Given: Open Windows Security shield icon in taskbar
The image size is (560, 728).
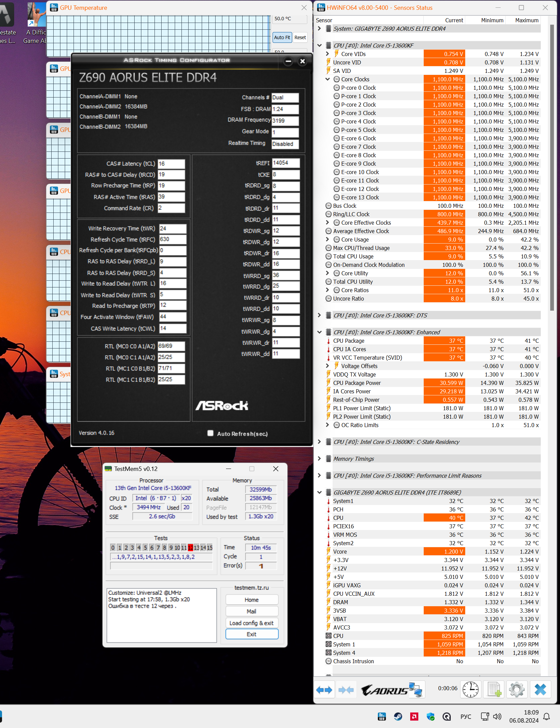Looking at the screenshot, I should pyautogui.click(x=430, y=717).
